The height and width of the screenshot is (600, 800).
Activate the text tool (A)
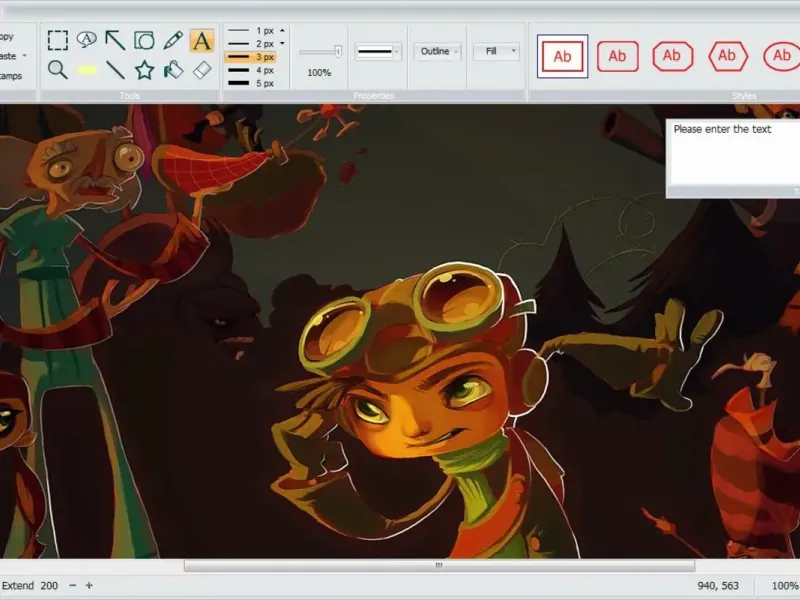pyautogui.click(x=202, y=41)
